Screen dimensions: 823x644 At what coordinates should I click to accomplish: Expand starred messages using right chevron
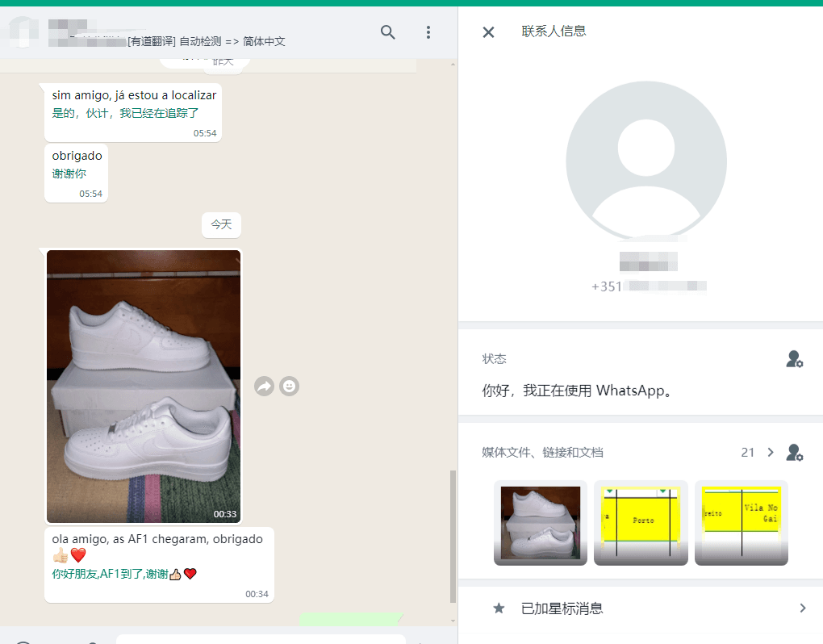tap(802, 608)
